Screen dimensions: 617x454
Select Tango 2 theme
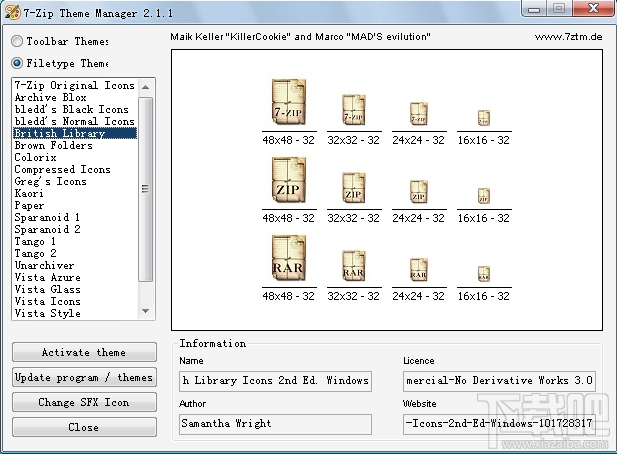coord(75,253)
